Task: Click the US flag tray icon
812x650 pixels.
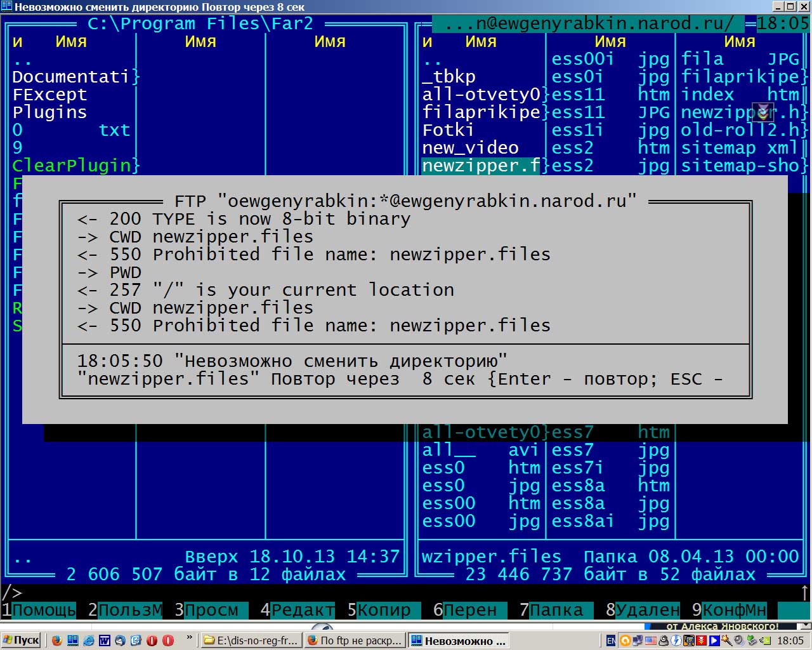Action: click(x=650, y=640)
